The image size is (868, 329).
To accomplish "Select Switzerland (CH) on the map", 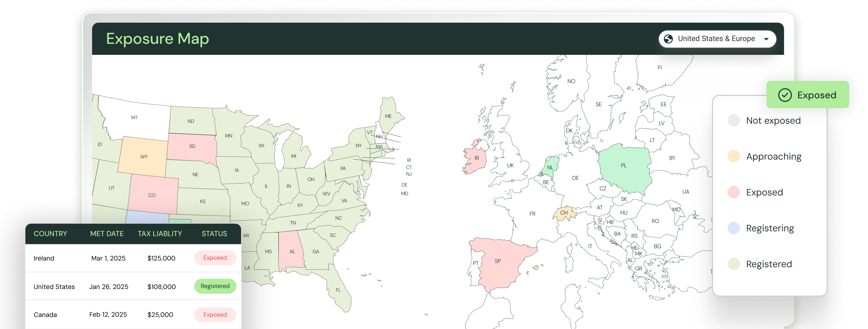I will click(564, 213).
